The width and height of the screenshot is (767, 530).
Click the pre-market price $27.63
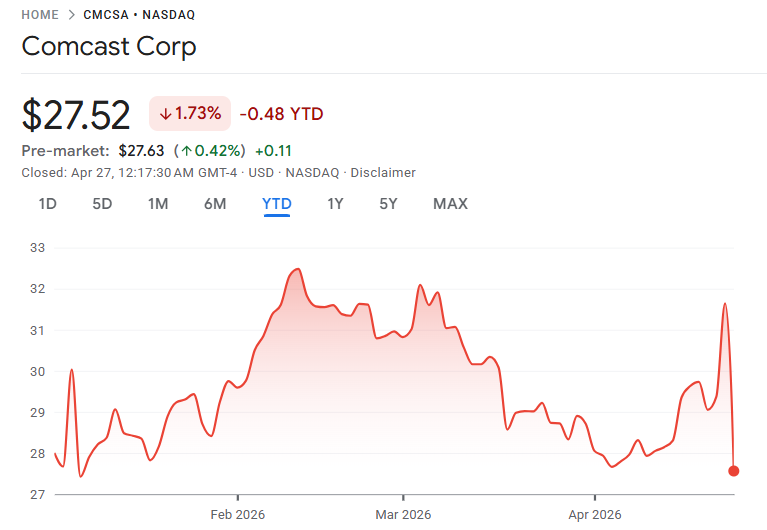(141, 152)
